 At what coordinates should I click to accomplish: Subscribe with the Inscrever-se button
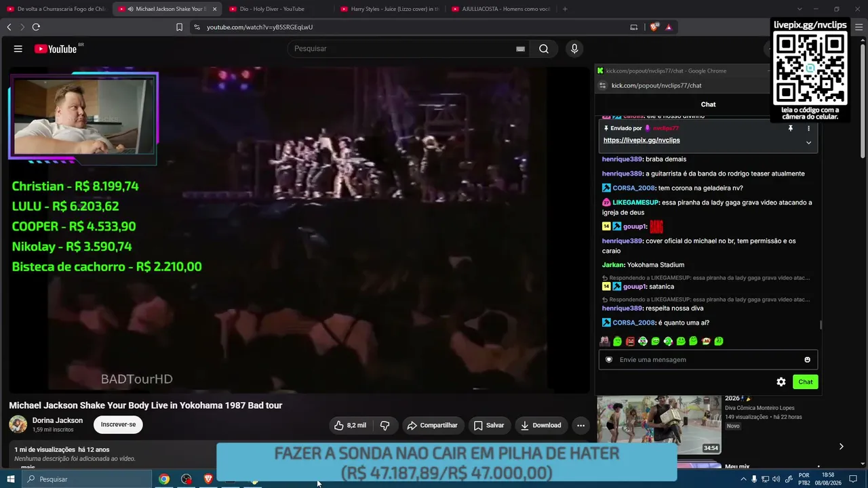pyautogui.click(x=118, y=425)
